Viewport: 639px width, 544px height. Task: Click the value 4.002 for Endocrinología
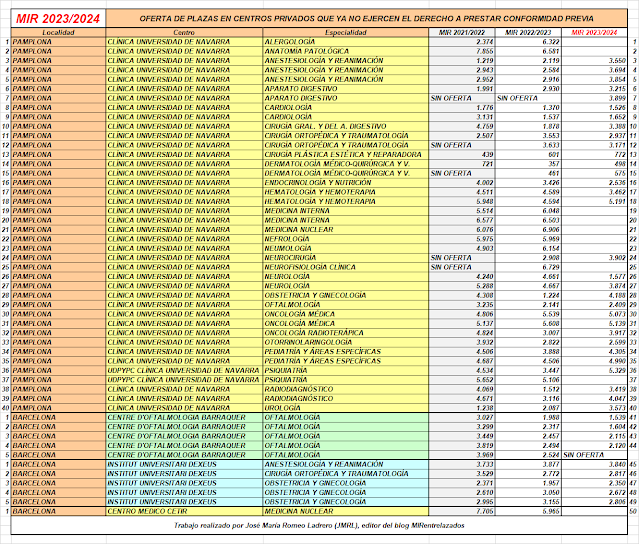[485, 183]
